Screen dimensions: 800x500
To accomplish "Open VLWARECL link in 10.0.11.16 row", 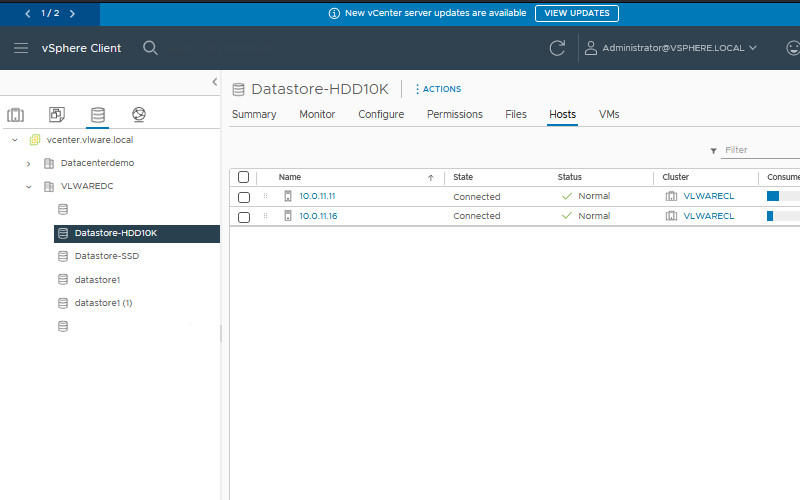I will click(x=709, y=216).
